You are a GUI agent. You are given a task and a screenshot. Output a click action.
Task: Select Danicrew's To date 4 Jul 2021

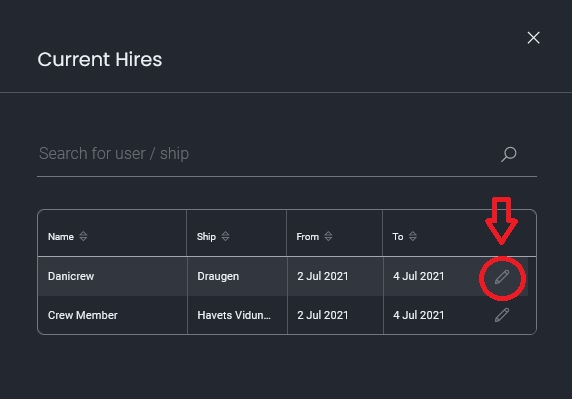coord(418,276)
